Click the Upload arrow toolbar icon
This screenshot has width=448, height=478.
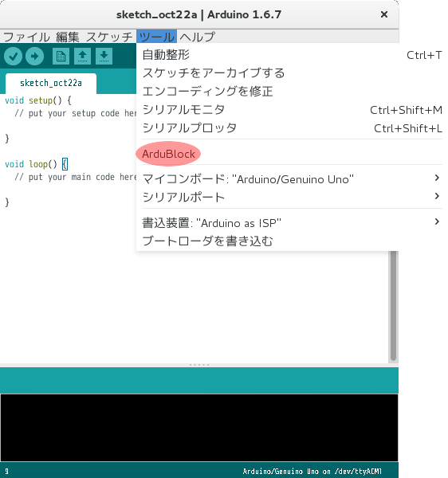(34, 57)
